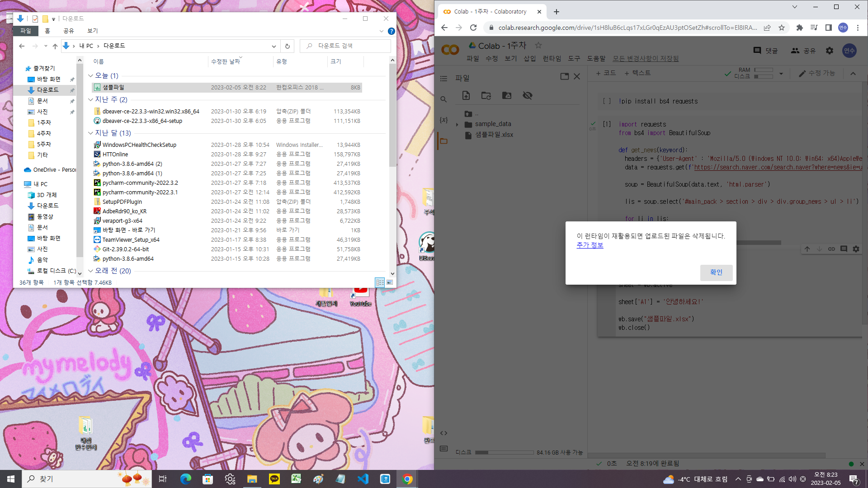Viewport: 868px width, 488px height.
Task: Open the Colab search sidebar icon
Action: (x=443, y=99)
